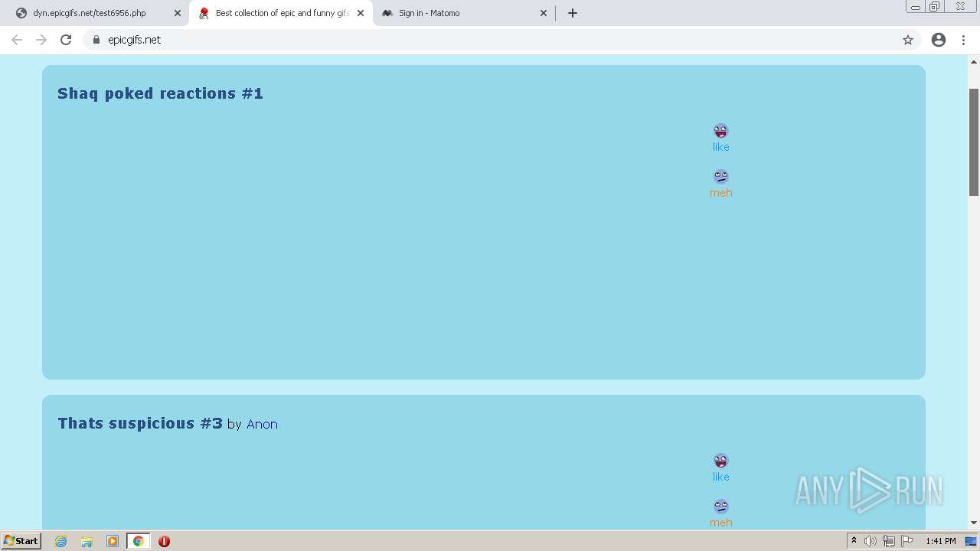980x551 pixels.
Task: Close the 'Best collection of epic' tab
Action: point(361,13)
